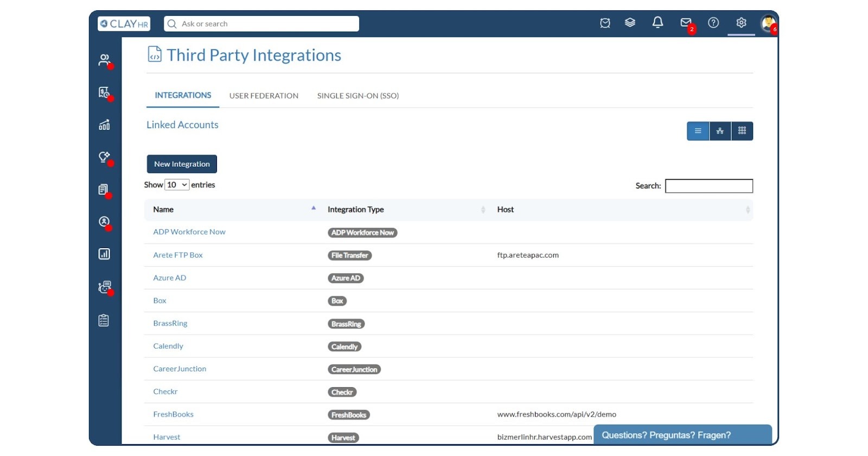Open the FreshBooks link

[x=173, y=415]
